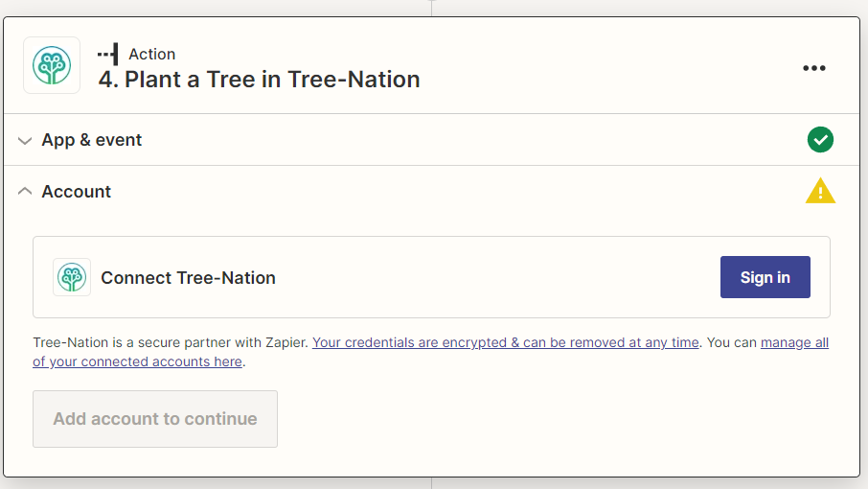Click the green checkmark status icon
868x489 pixels.
pos(820,140)
